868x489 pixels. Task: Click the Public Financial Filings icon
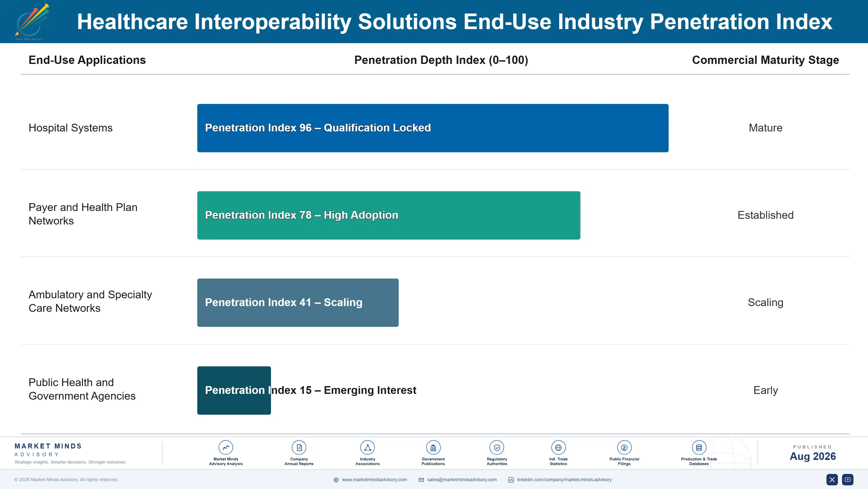[x=624, y=447]
